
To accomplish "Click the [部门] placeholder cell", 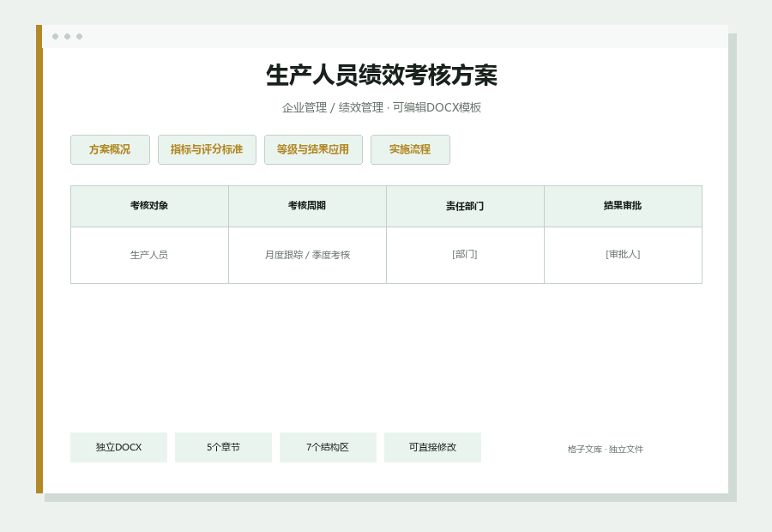I will click(x=465, y=255).
